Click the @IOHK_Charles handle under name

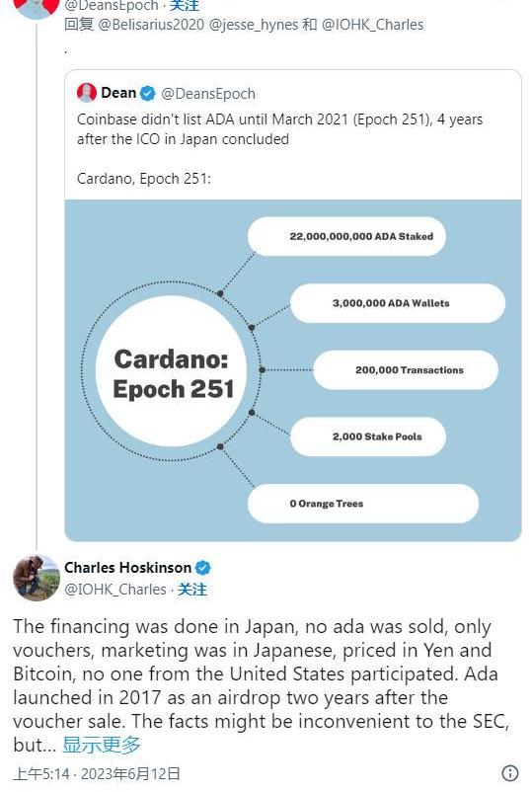coord(115,590)
